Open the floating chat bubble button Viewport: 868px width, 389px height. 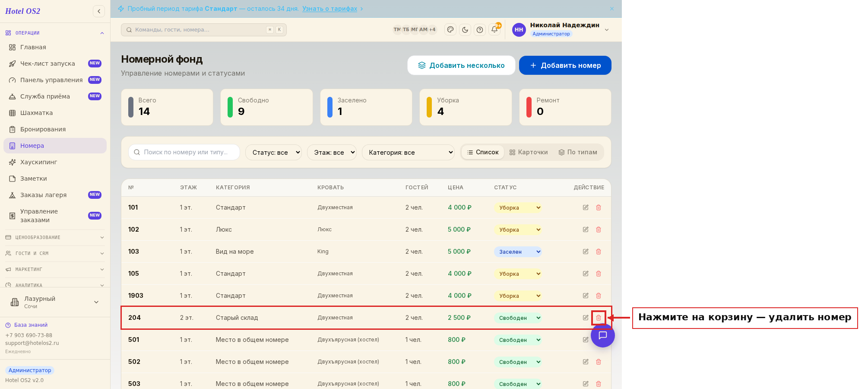603,335
